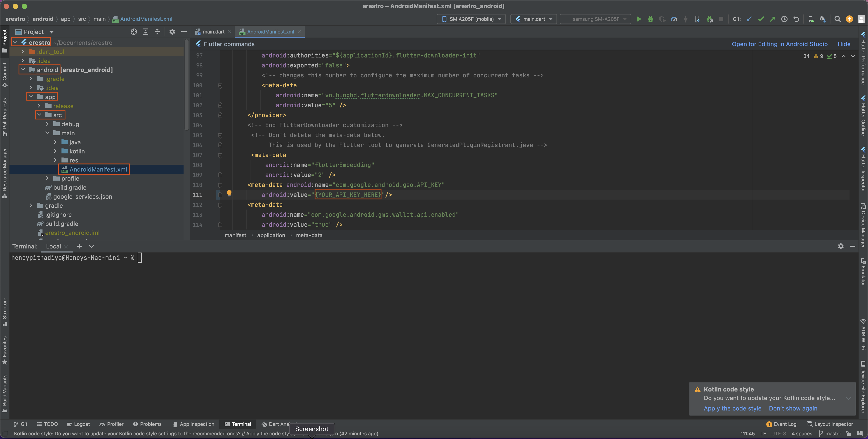Add a new terminal session with plus icon
Viewport: 868px width, 439px height.
(x=80, y=246)
